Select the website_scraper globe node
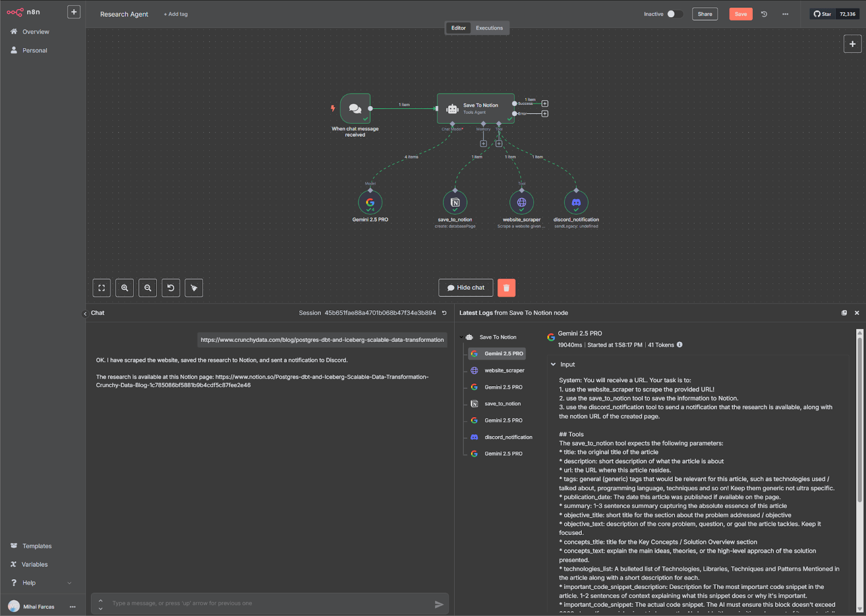 [x=521, y=202]
